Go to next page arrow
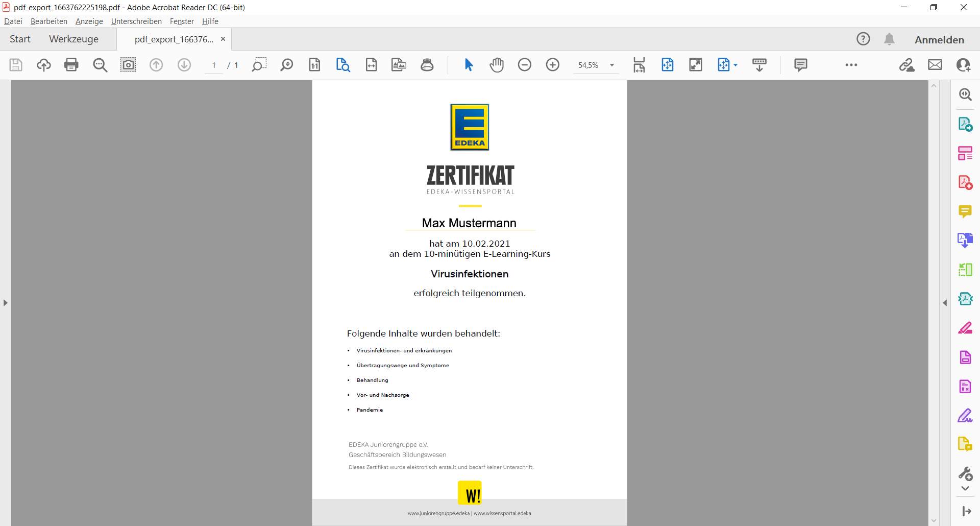 coord(184,65)
